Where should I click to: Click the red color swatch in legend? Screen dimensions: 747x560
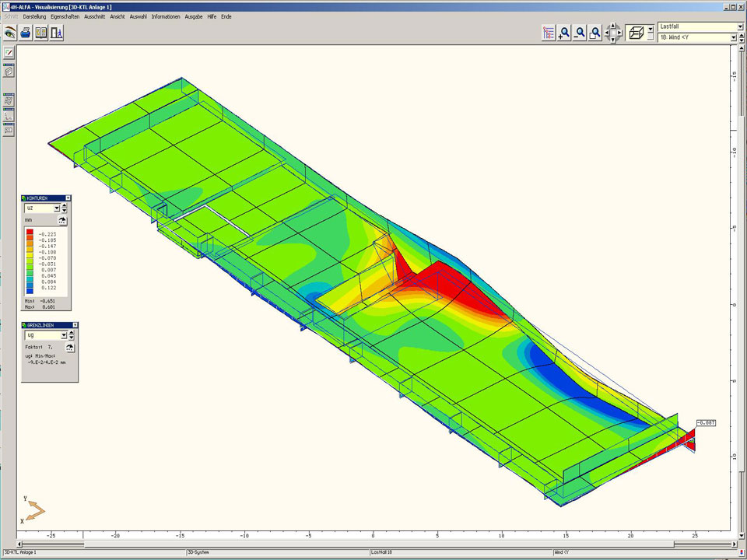(30, 233)
